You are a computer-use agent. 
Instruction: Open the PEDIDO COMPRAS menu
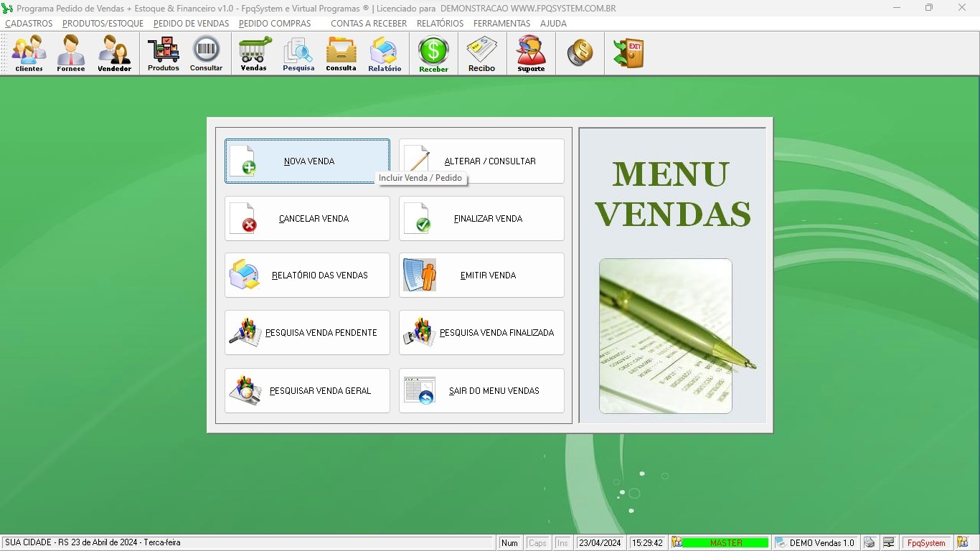pyautogui.click(x=275, y=24)
